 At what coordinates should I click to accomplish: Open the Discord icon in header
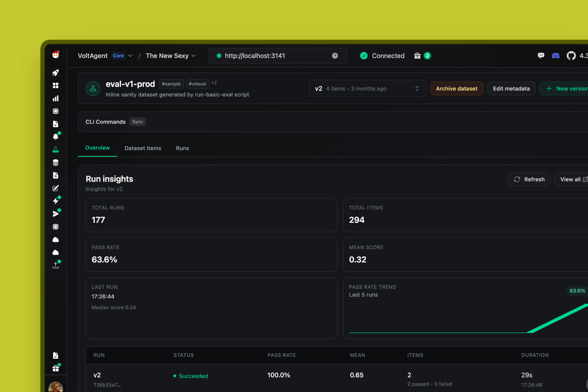[556, 56]
